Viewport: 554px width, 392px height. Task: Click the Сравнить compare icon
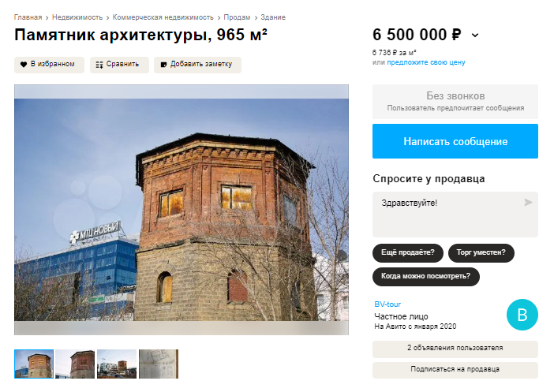pyautogui.click(x=99, y=65)
